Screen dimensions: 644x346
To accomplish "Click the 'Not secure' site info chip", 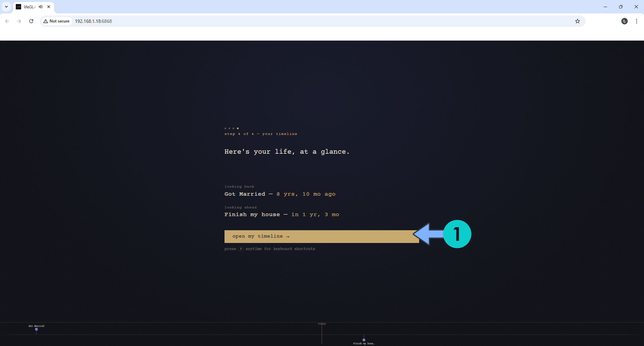I will click(x=56, y=21).
